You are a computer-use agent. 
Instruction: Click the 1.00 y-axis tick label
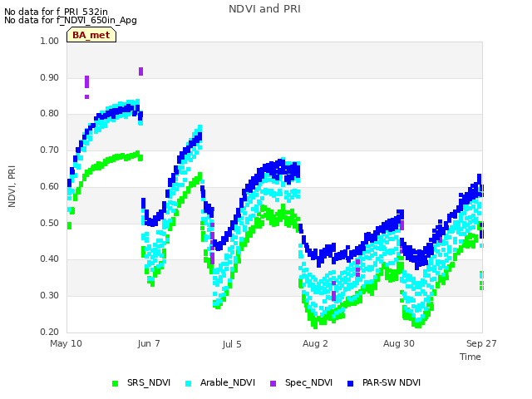(x=50, y=41)
